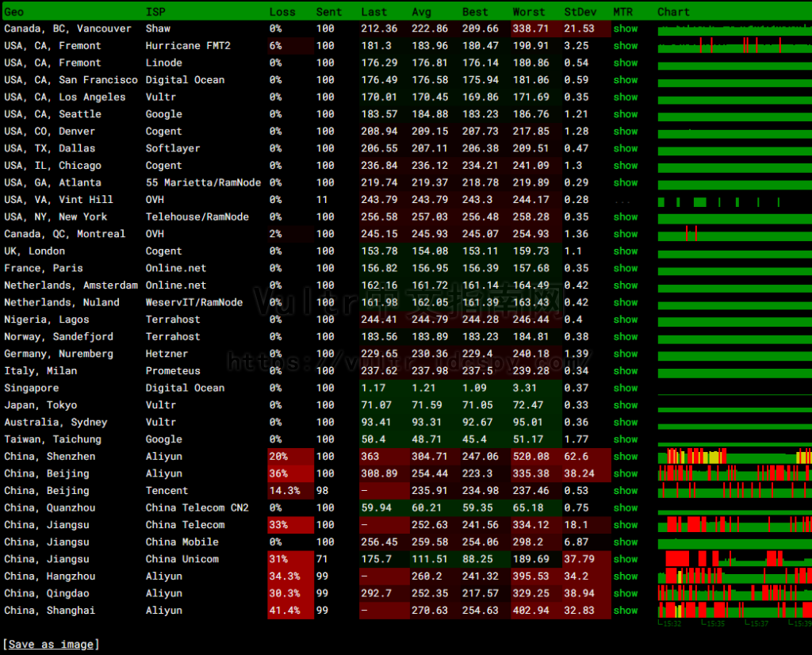Click show for China, Shenzhen Aliyun

[x=625, y=456]
